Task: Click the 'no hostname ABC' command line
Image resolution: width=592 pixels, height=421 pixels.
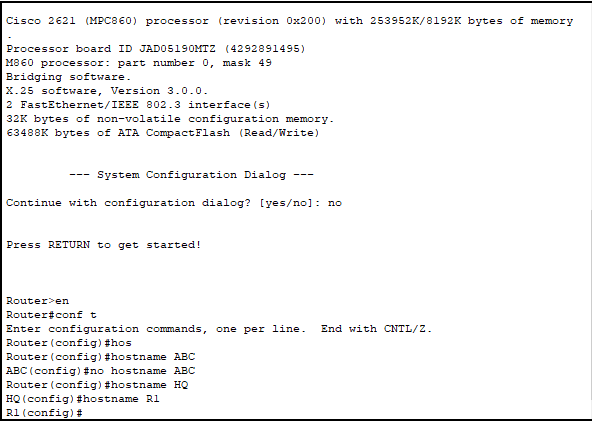Action: coord(100,371)
